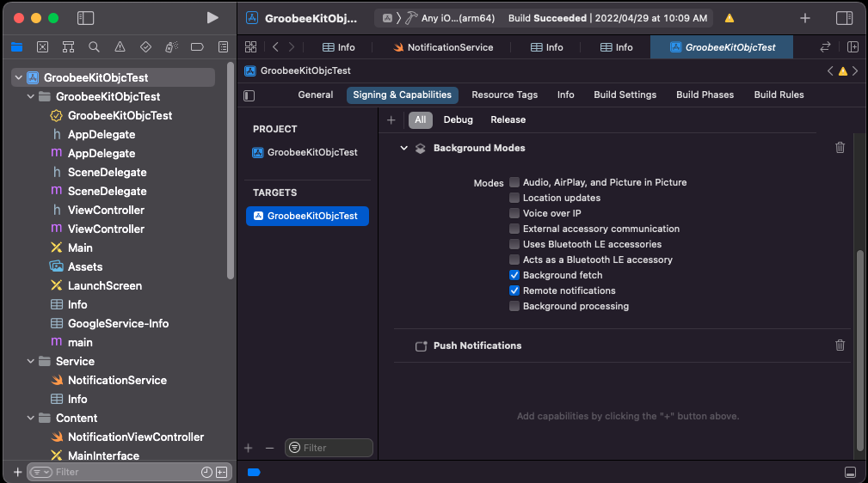Click the yellow warning triangle in the toolbar
The image size is (868, 483).
click(x=729, y=18)
